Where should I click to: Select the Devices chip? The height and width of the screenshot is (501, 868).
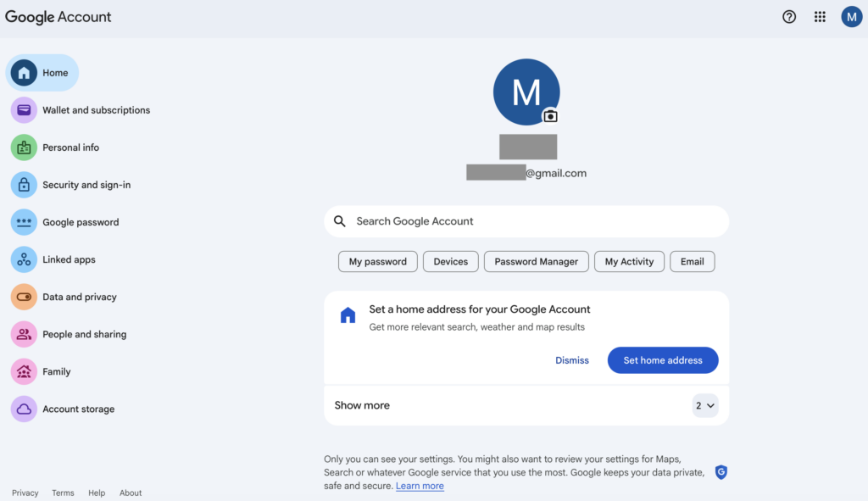pos(451,261)
